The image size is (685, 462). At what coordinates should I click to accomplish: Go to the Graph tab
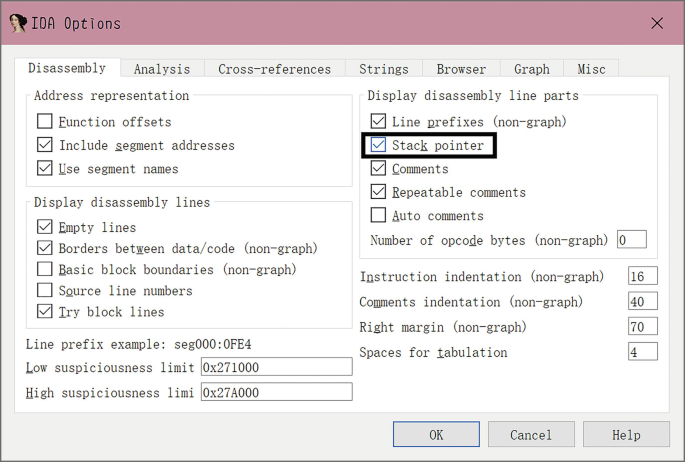click(x=532, y=69)
